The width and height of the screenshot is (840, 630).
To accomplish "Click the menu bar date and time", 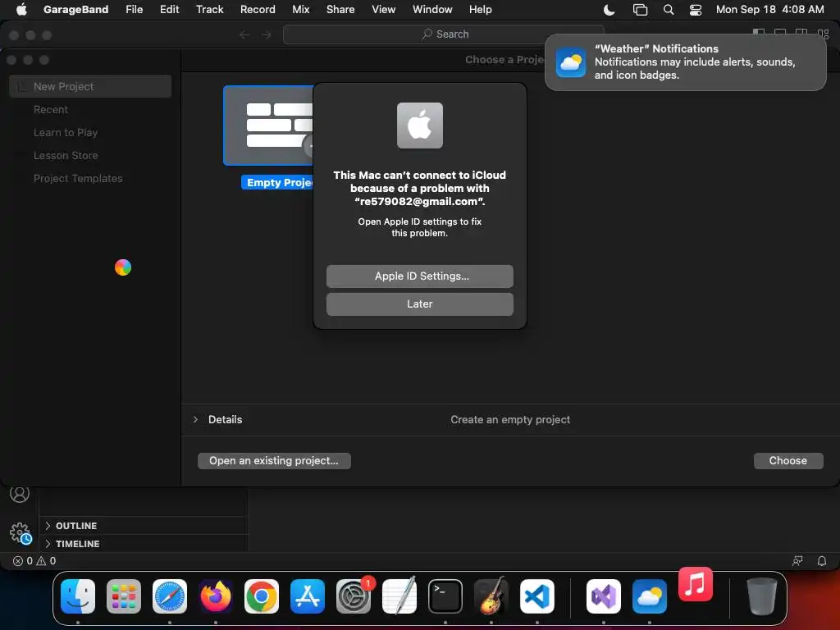I will (769, 9).
